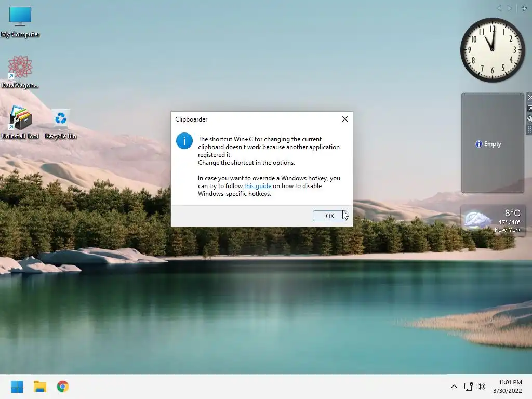Viewport: 532px width, 399px height.
Task: Launch Google Chrome from the taskbar
Action: pos(63,387)
